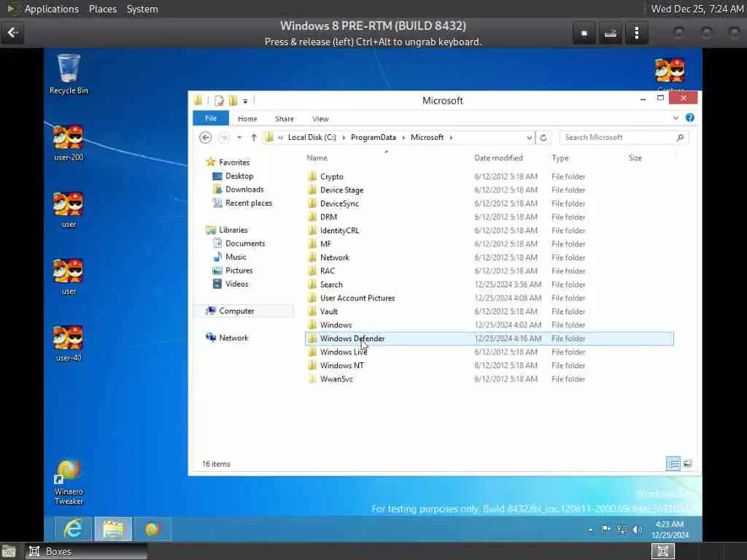Sort by Name column header

pos(387,157)
